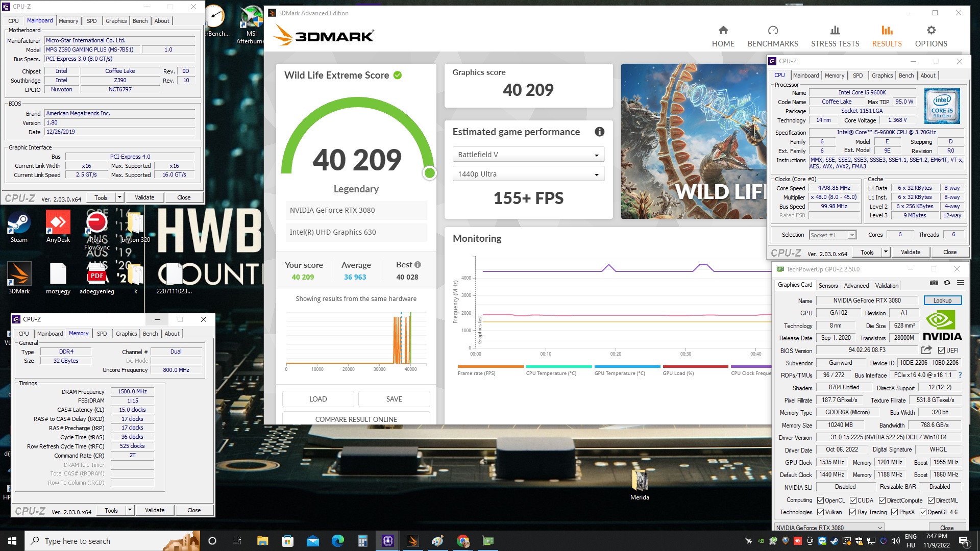This screenshot has width=980, height=551.
Task: Click the info icon next to Best score
Action: [x=418, y=264]
